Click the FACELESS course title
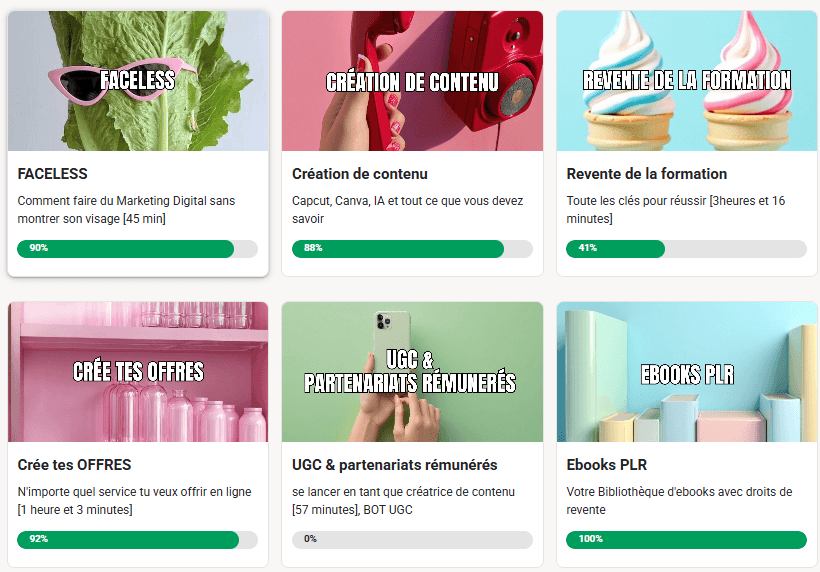 52,174
